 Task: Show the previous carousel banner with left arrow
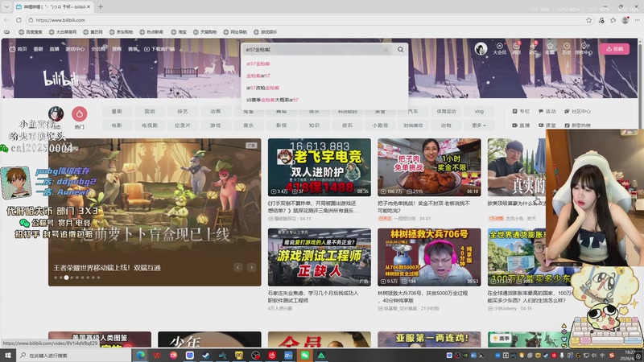[x=238, y=268]
